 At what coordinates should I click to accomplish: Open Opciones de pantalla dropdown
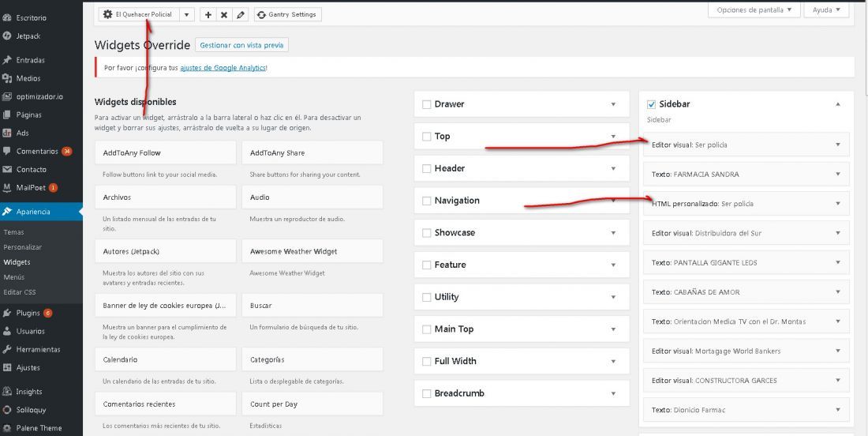pos(754,10)
